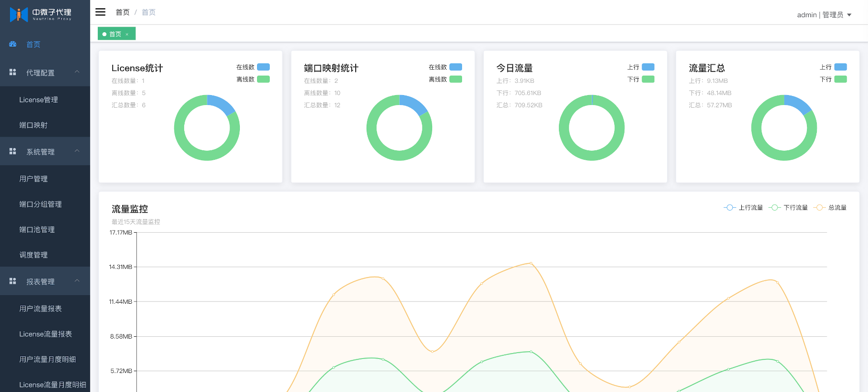Click the dashboard icon beside 首页 in sidebar

point(13,44)
